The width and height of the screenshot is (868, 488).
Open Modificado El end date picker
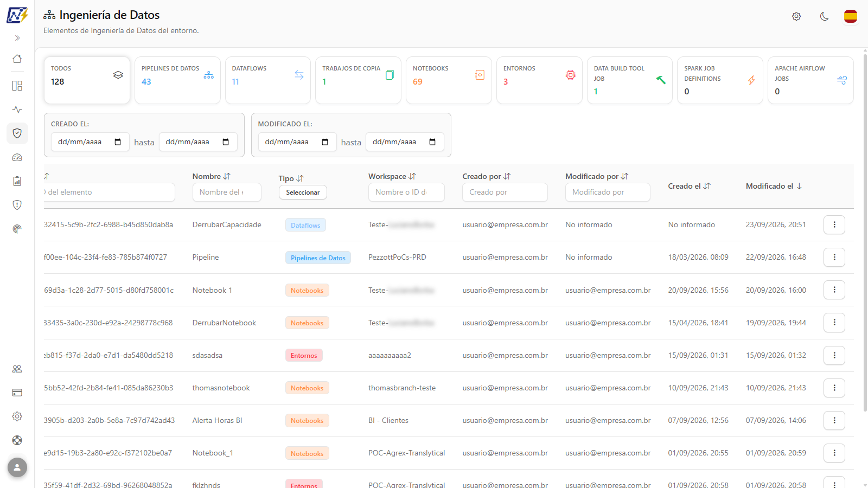[x=432, y=142]
